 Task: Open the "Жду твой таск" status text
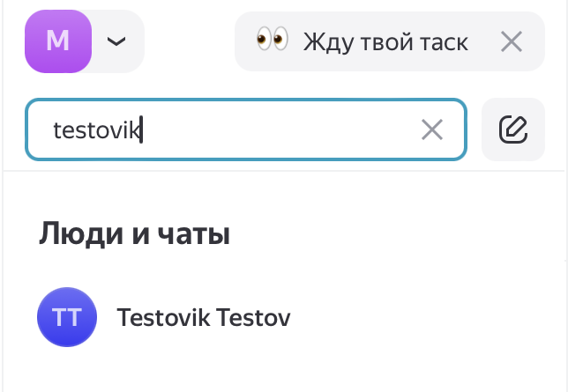click(385, 41)
